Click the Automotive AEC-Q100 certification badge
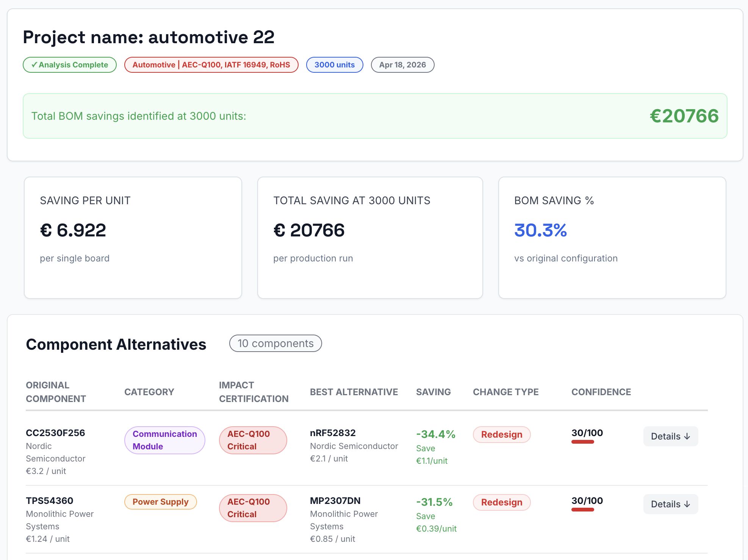748x560 pixels. tap(211, 65)
